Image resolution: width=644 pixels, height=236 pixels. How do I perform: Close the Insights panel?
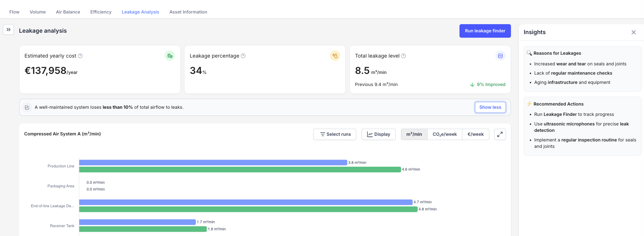(634, 32)
